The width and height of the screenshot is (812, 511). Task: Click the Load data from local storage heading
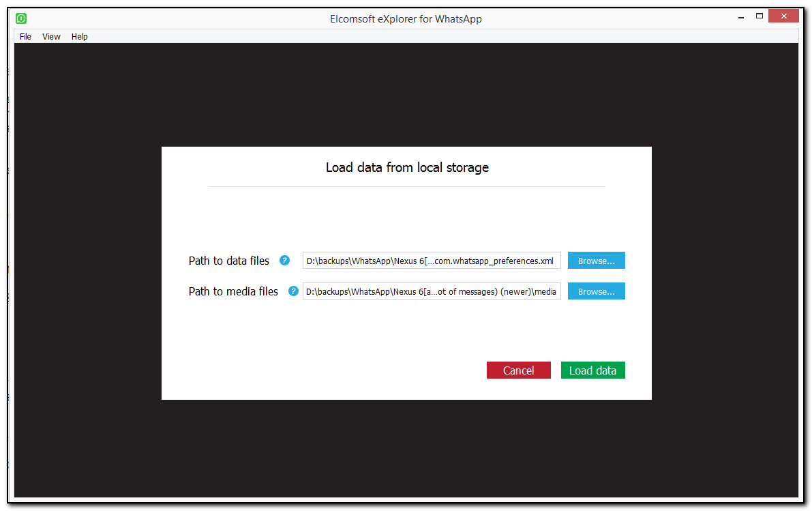[x=407, y=167]
